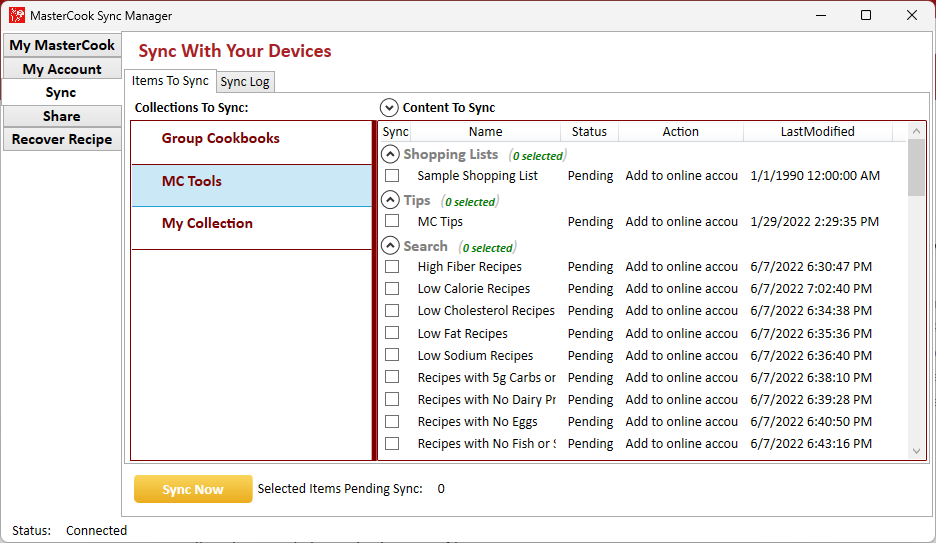The width and height of the screenshot is (936, 543).
Task: Select the MC Tips row name
Action: pyautogui.click(x=440, y=222)
